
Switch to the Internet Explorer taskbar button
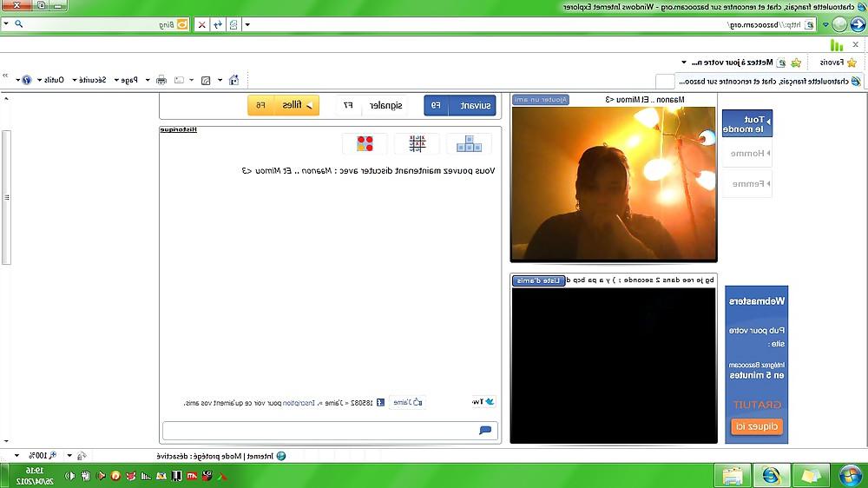click(771, 476)
